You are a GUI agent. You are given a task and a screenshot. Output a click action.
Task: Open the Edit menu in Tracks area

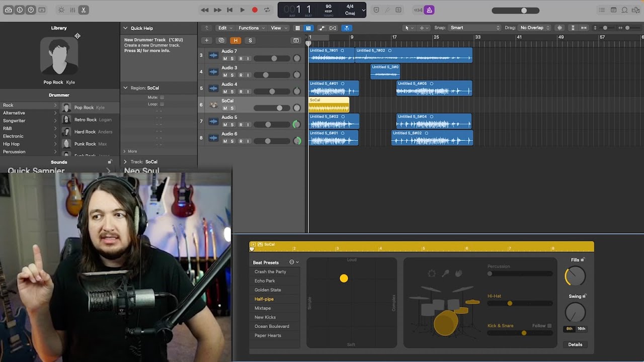coord(224,28)
